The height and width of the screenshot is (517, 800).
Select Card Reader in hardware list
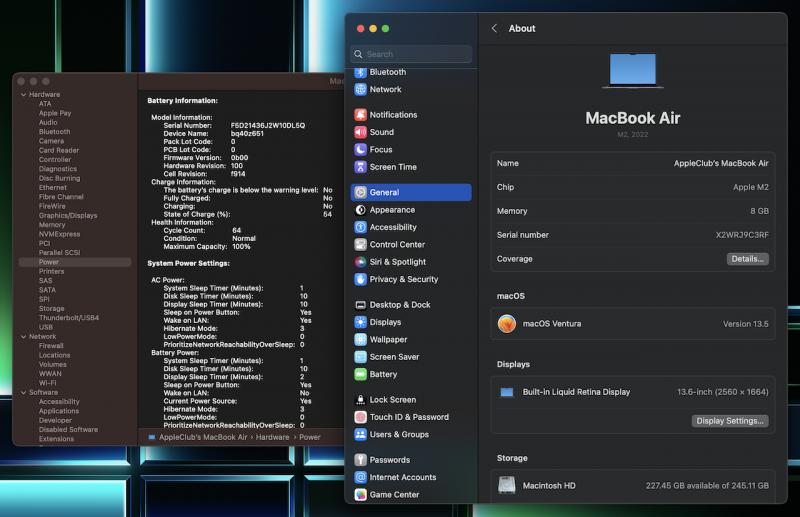[x=59, y=150]
